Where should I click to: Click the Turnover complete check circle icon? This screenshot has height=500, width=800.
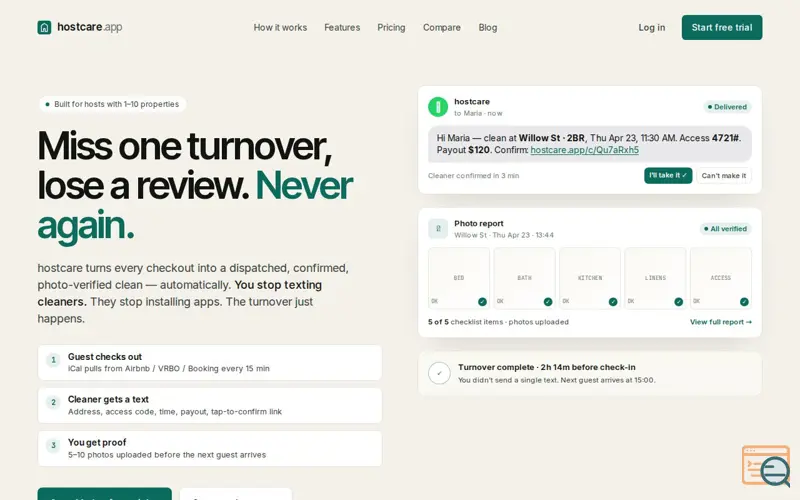[x=439, y=373]
